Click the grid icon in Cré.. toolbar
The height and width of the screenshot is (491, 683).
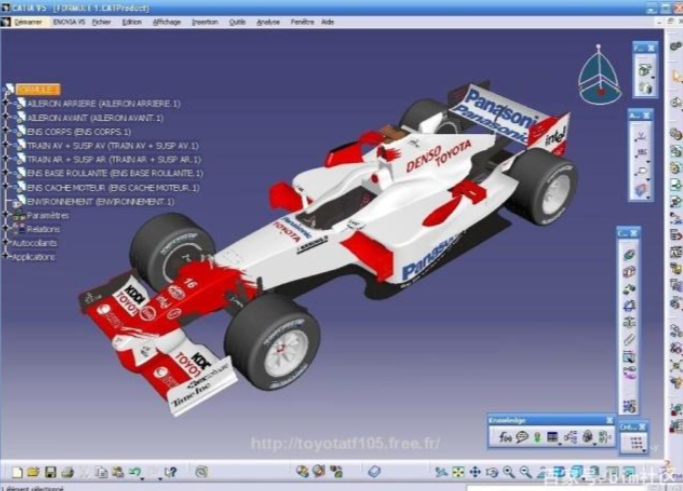point(636,443)
